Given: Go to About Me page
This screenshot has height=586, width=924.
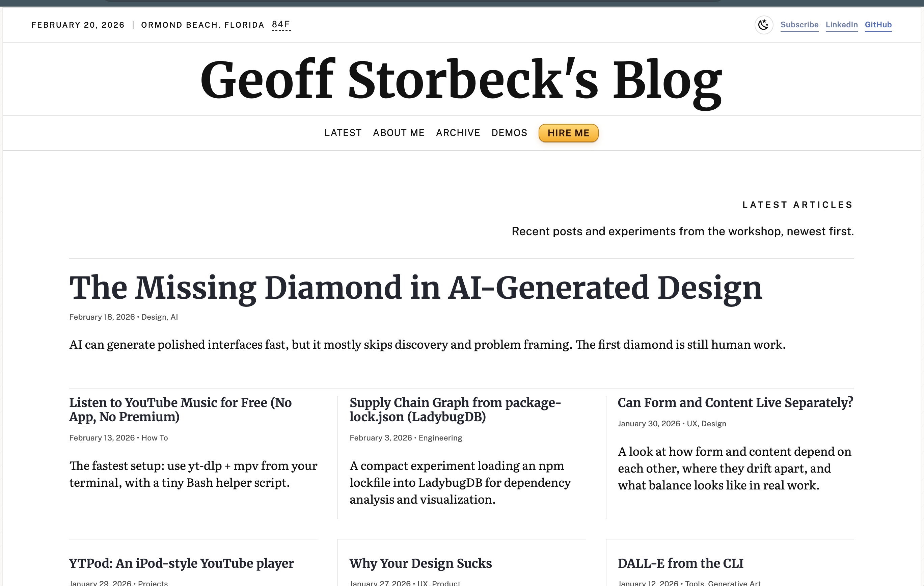Looking at the screenshot, I should click(x=398, y=133).
